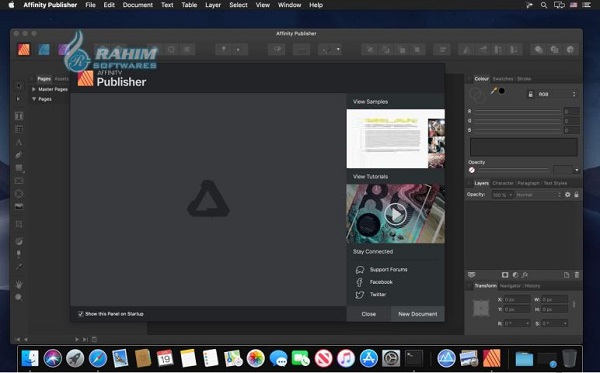Switch to the Stroke tab
Viewport: 600px width, 373px height.
tap(524, 79)
